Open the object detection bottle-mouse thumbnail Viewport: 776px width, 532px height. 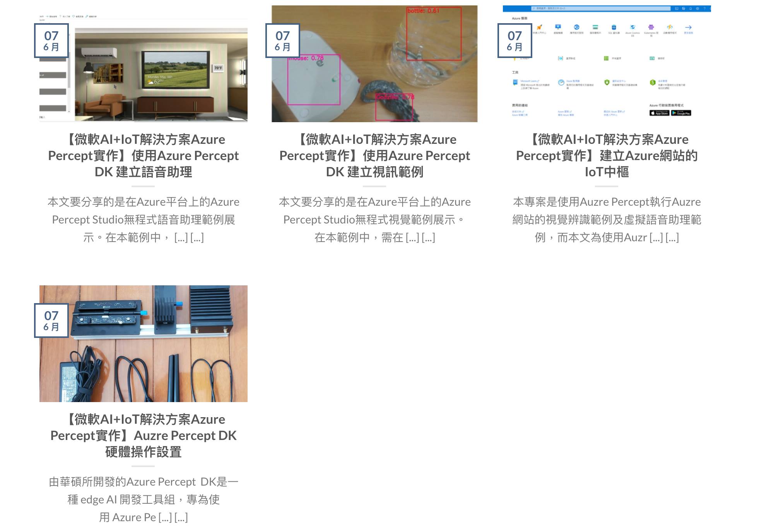(374, 64)
